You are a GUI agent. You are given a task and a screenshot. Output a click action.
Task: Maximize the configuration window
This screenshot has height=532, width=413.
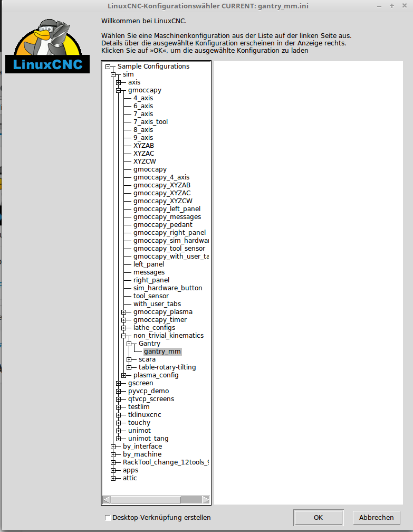point(391,6)
